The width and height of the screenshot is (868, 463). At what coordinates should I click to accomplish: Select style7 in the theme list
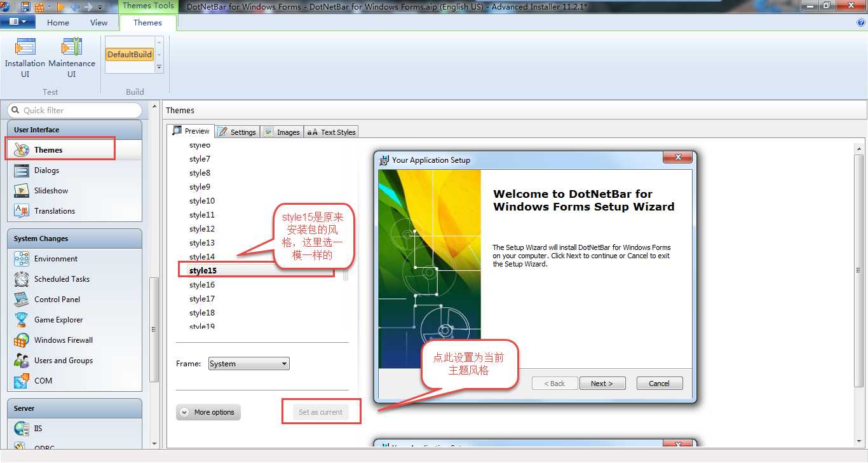[200, 159]
